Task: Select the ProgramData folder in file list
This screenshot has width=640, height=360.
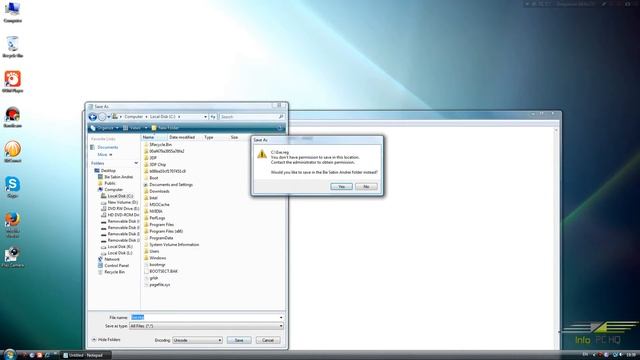Action: point(158,238)
